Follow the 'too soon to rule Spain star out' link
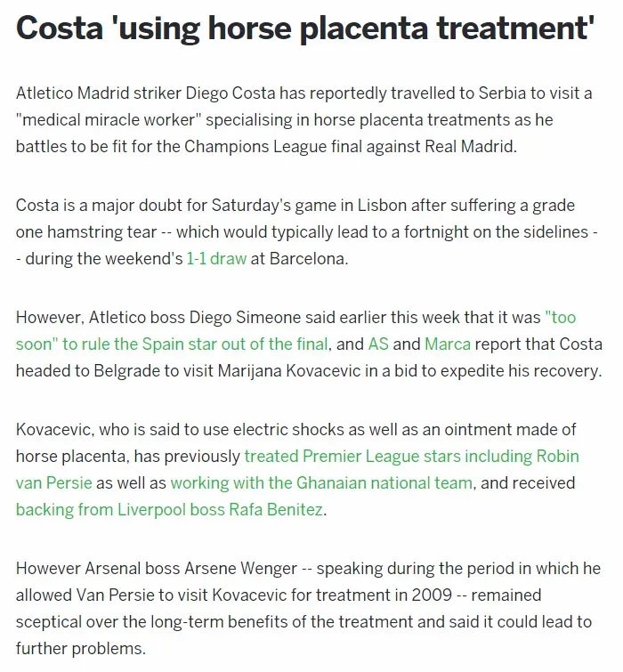623x672 pixels. coord(172,344)
